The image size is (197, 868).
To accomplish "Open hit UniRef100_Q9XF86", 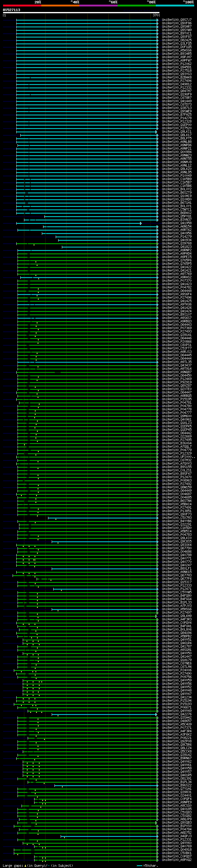I will 177,23.
